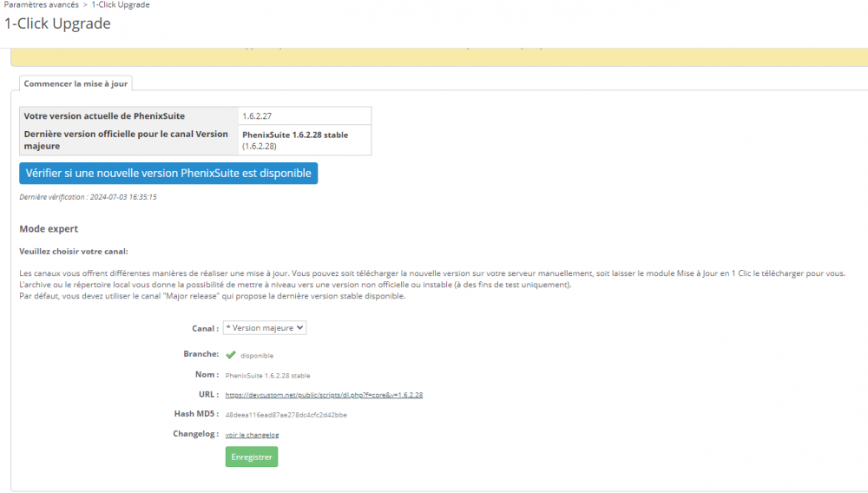868x493 pixels.
Task: Open the 'Commencer la mise à jour' tab
Action: (x=76, y=83)
